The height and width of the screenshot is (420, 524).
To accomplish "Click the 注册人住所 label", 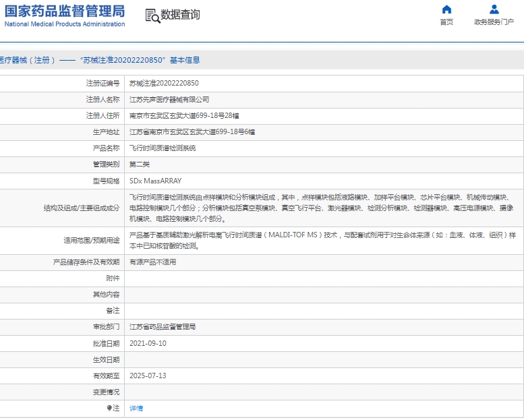I will [103, 115].
